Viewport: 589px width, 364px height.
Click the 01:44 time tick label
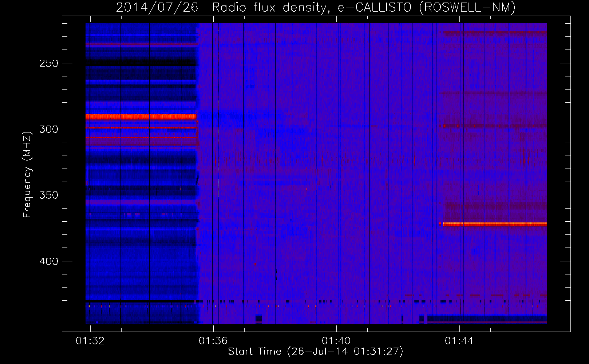[x=459, y=341]
